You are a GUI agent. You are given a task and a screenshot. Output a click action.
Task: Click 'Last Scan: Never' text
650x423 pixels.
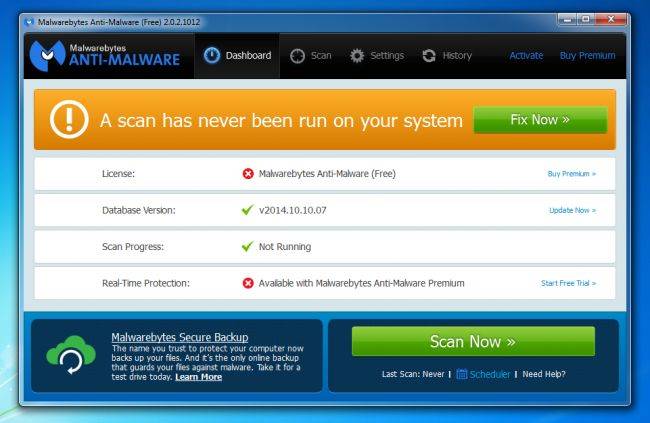[413, 374]
